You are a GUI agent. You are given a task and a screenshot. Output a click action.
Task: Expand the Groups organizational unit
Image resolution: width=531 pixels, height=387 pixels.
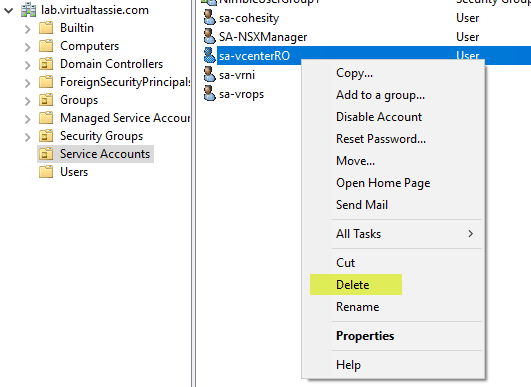click(x=28, y=101)
